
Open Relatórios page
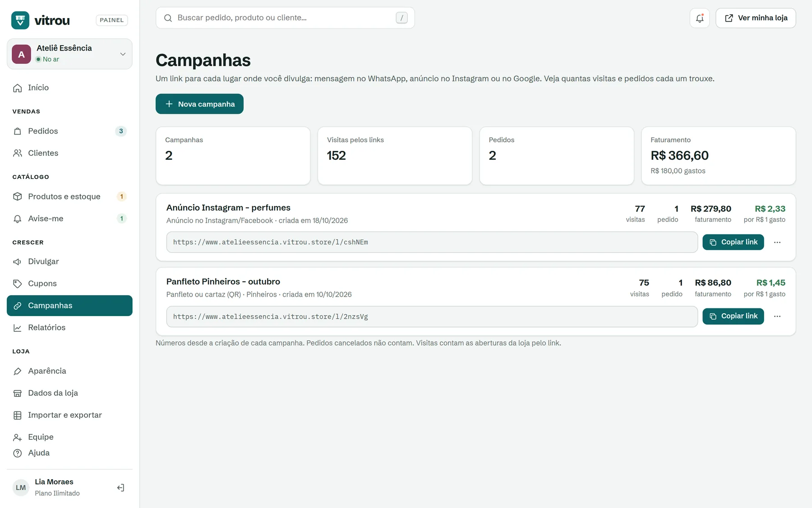[x=69, y=327]
